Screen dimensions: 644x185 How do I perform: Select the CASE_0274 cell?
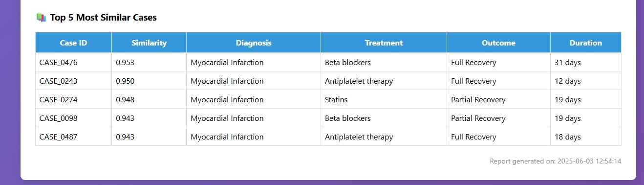click(x=73, y=99)
